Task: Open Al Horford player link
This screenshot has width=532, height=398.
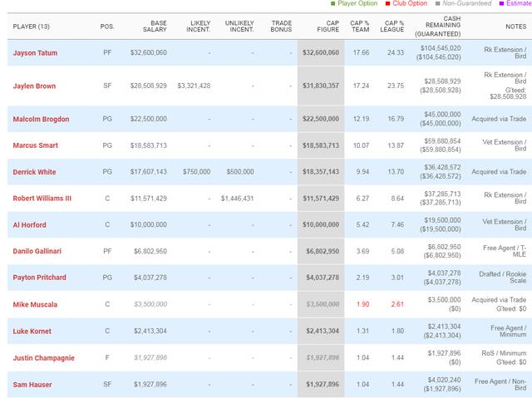Action: pos(30,225)
